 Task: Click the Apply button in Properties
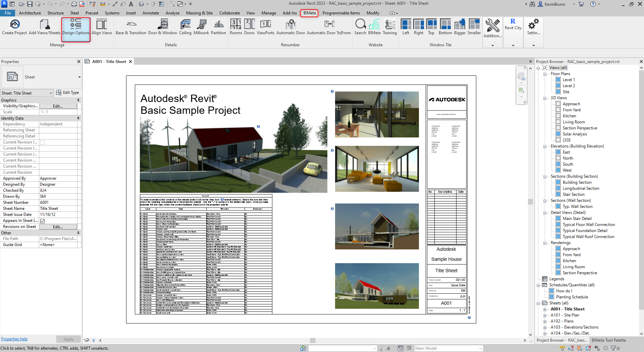pyautogui.click(x=68, y=339)
